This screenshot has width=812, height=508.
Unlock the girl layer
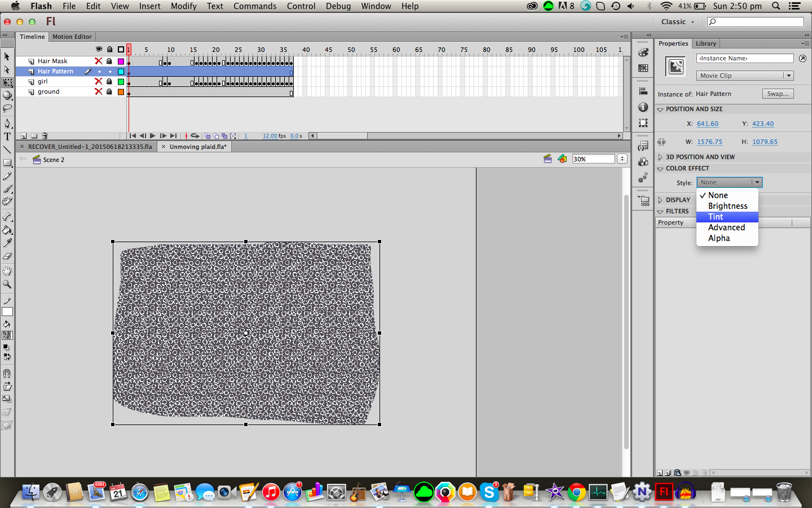pyautogui.click(x=109, y=81)
